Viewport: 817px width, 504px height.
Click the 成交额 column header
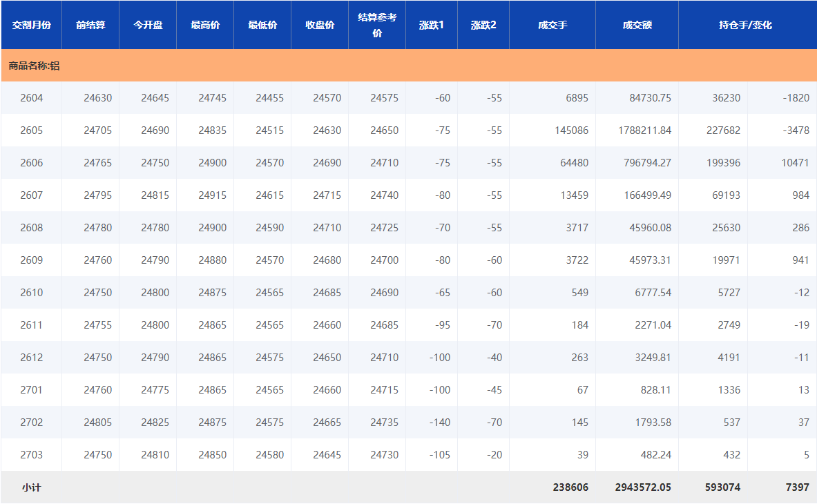pos(637,25)
